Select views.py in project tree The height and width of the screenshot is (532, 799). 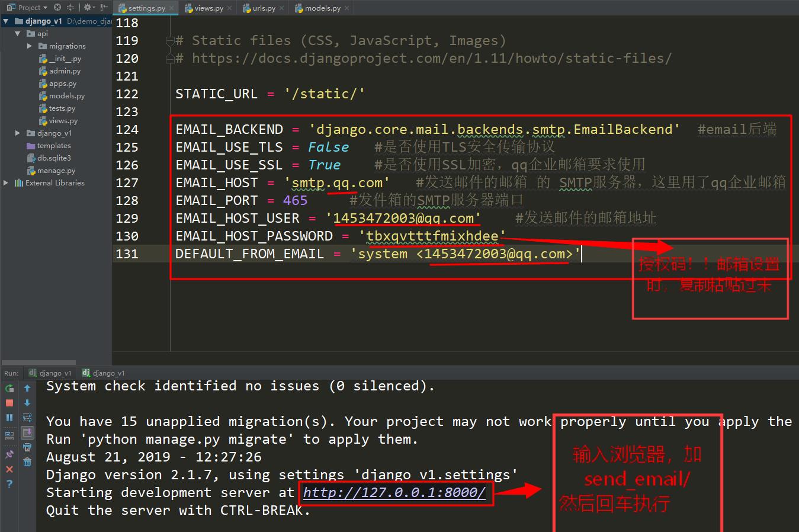[58, 121]
